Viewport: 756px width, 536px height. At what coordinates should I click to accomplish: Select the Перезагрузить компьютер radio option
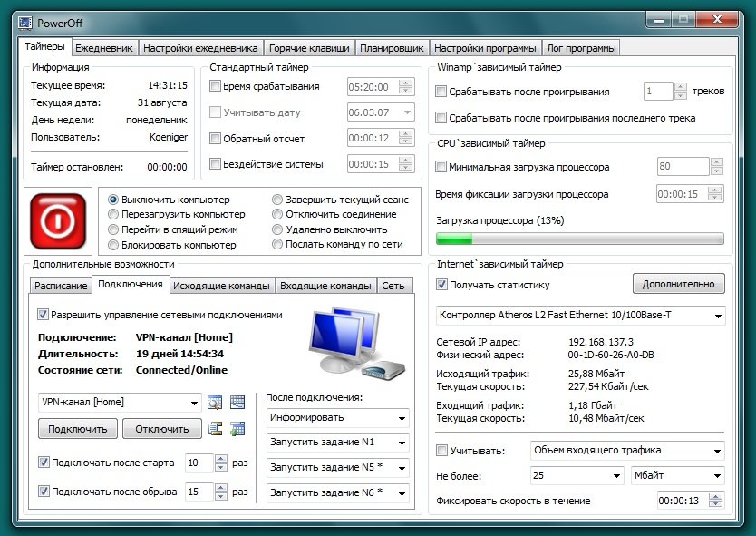click(x=113, y=215)
